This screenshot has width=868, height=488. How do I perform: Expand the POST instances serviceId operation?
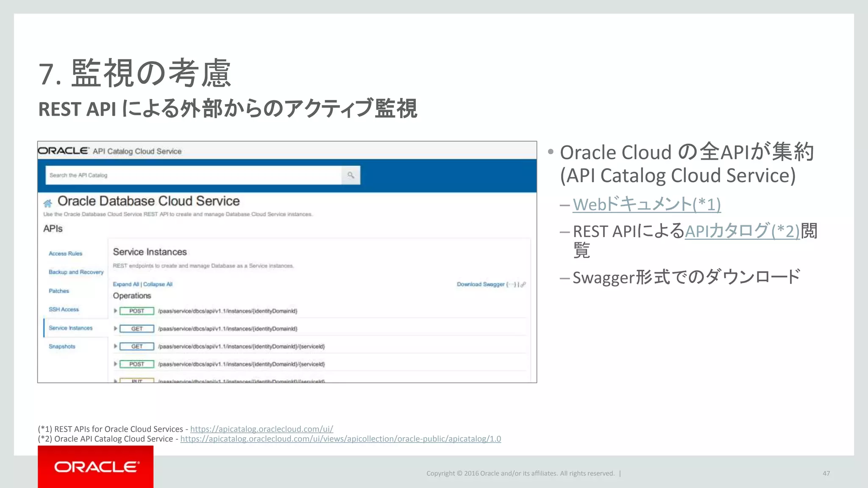115,364
